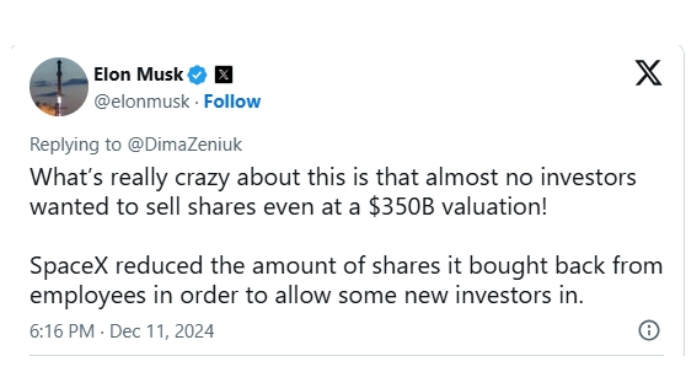Open the @DimaZeniuk mention link
Image resolution: width=694 pixels, height=367 pixels.
(185, 144)
